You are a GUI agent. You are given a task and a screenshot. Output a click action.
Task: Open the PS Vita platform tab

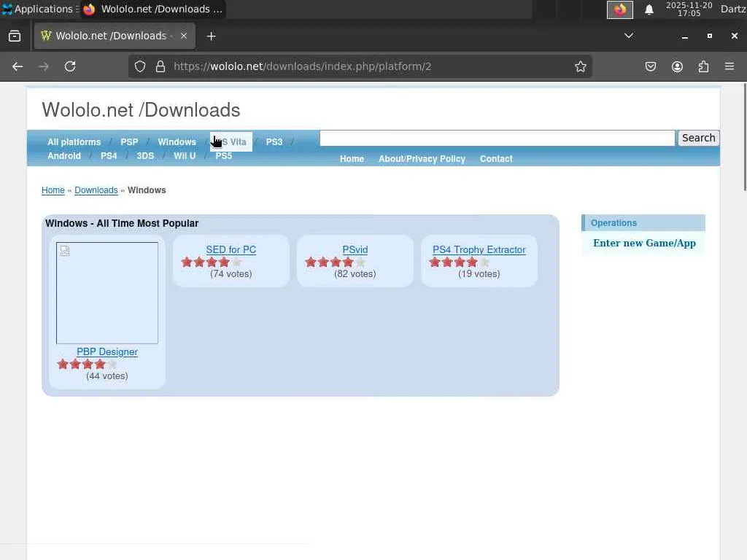(x=231, y=142)
